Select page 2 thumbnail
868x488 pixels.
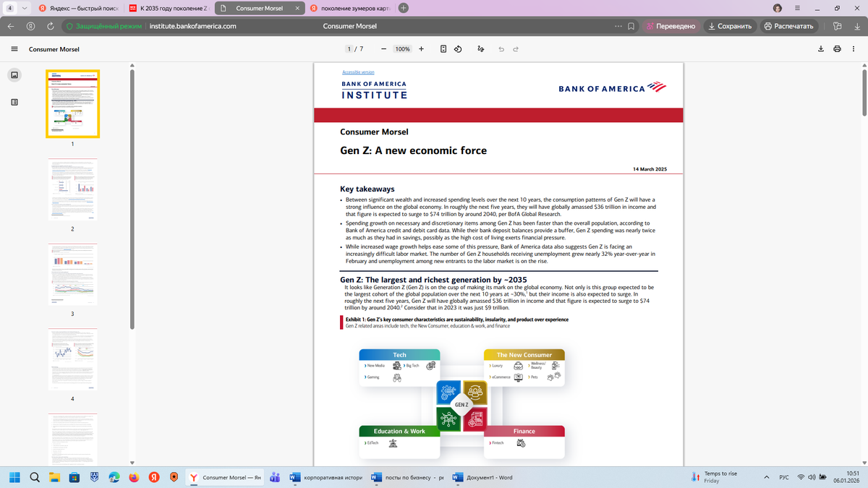(x=72, y=190)
